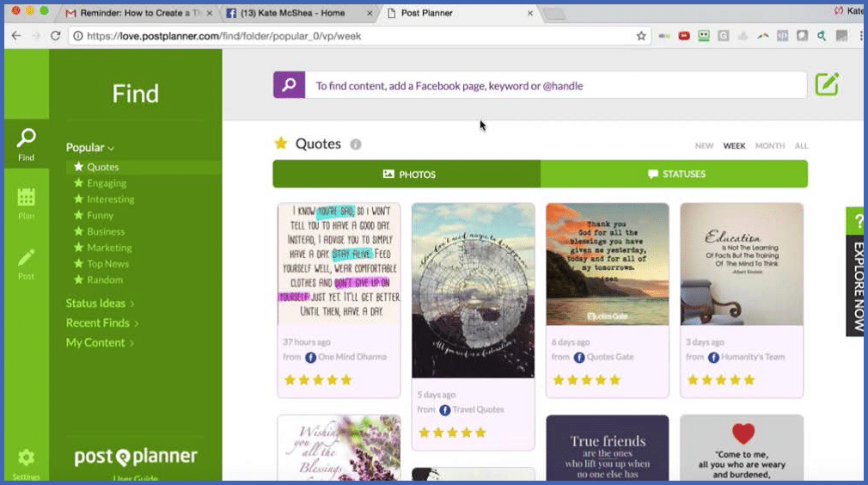The image size is (868, 485).
Task: Expand the My Content section
Action: pos(100,343)
